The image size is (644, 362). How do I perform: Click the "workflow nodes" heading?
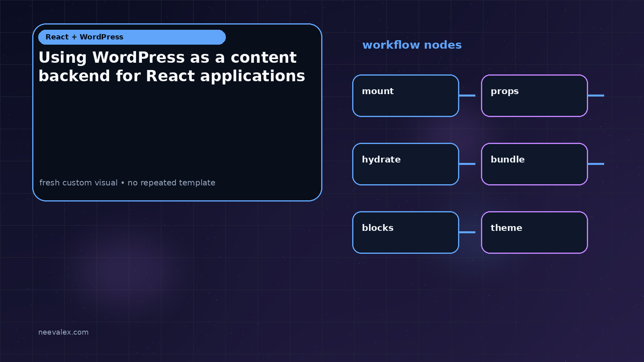[412, 45]
